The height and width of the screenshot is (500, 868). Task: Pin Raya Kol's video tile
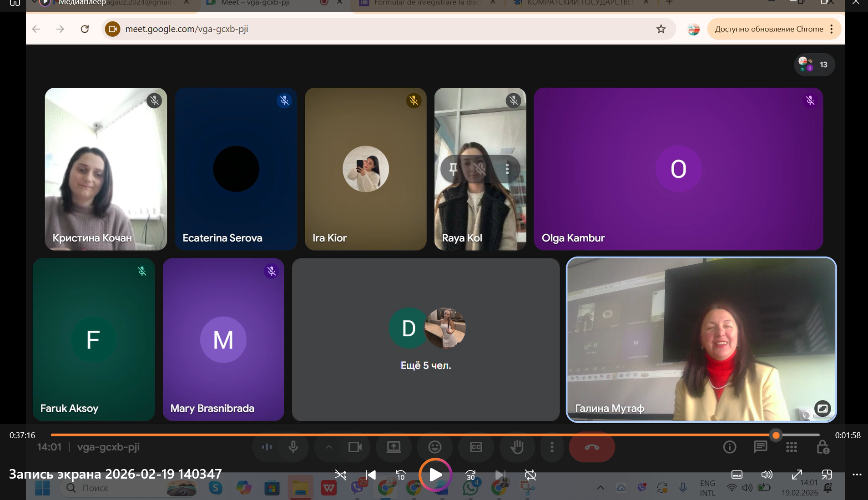click(x=453, y=169)
